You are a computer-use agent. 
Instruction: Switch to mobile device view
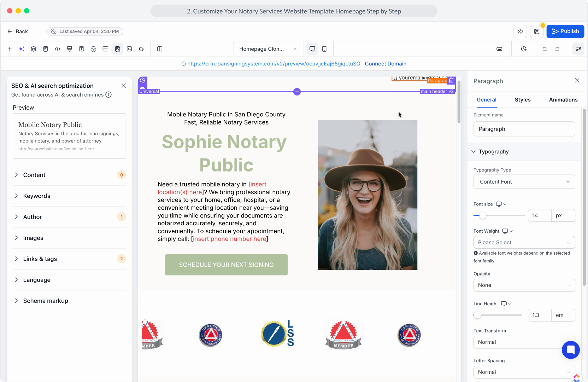pyautogui.click(x=324, y=49)
